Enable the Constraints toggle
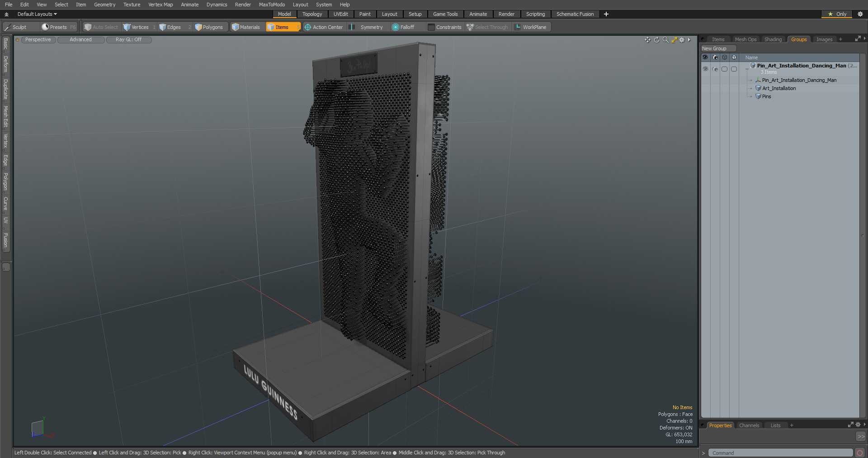The width and height of the screenshot is (868, 458). [445, 27]
